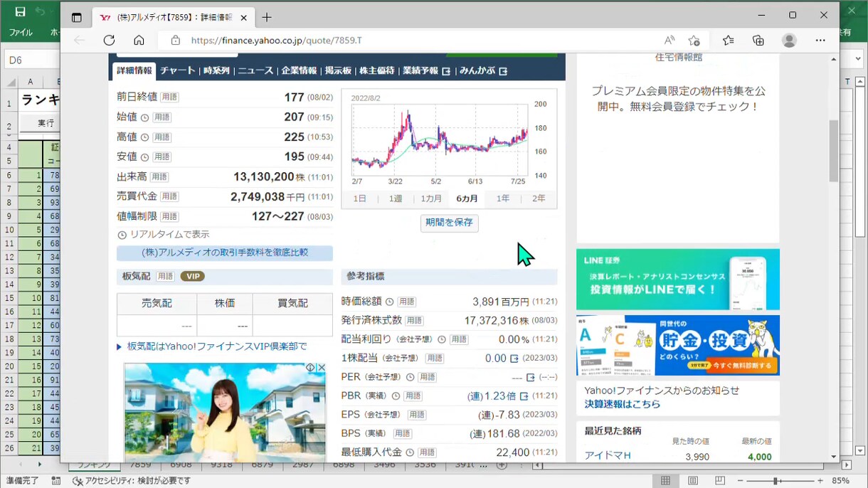Click the clock icon beside 始値
The height and width of the screenshot is (488, 868).
[144, 117]
